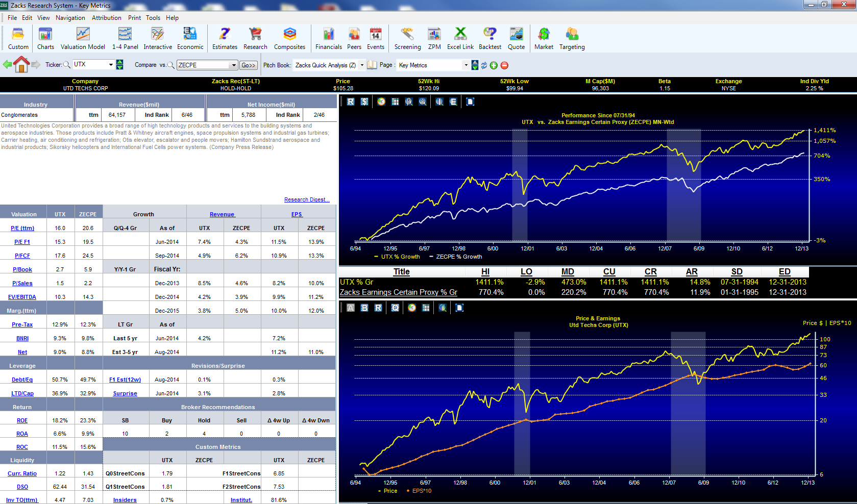Open the Edit menu
Viewport: 857px width, 504px height.
click(27, 17)
